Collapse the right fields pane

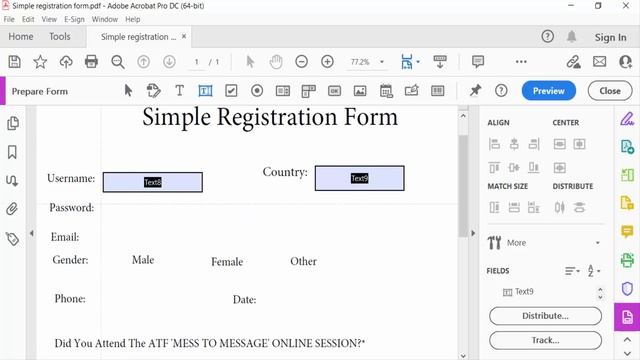click(473, 233)
